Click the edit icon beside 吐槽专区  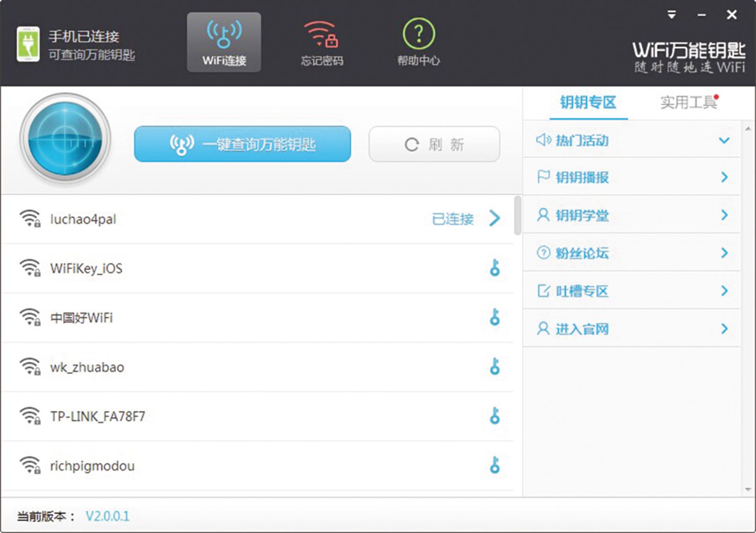(x=543, y=291)
